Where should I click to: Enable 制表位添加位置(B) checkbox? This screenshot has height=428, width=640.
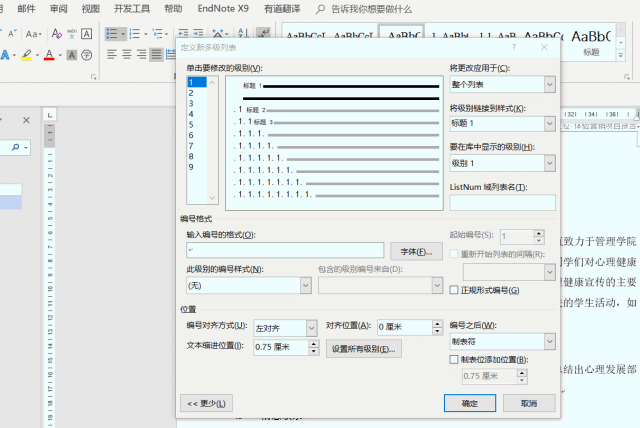pyautogui.click(x=454, y=359)
